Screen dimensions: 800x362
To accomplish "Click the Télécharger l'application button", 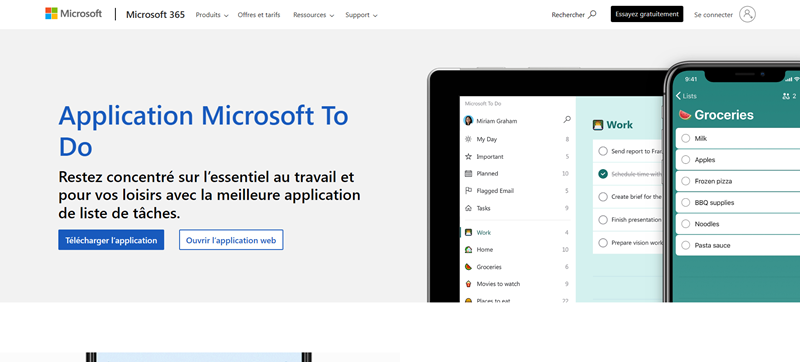I will (111, 240).
